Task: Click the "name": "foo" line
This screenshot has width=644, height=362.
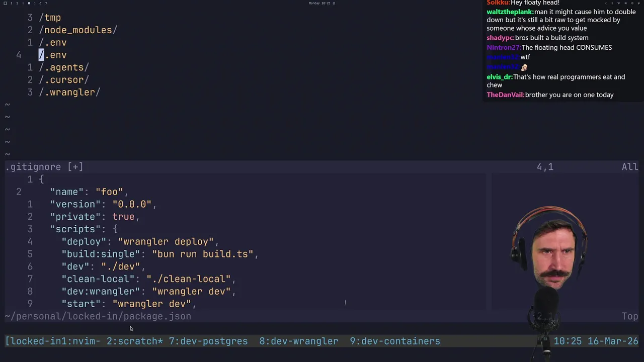Action: point(89,192)
